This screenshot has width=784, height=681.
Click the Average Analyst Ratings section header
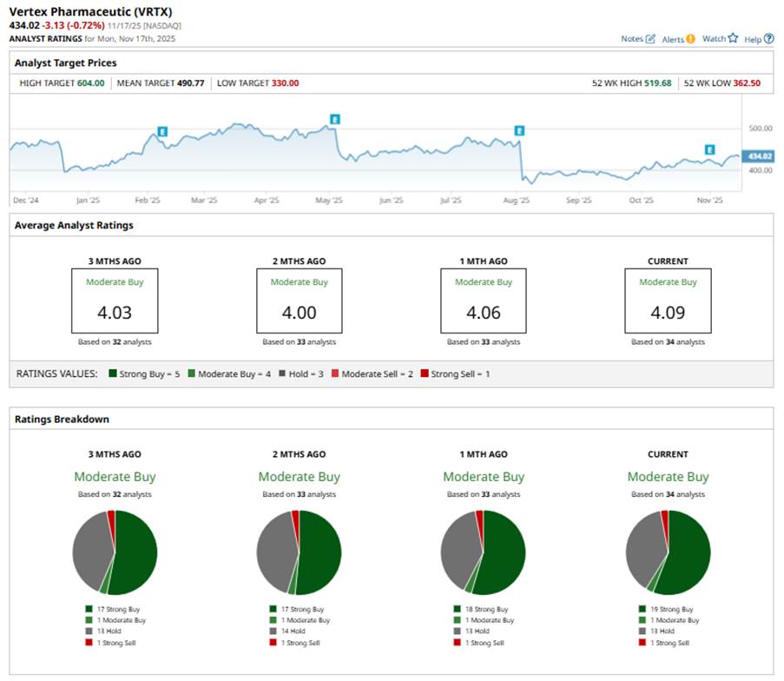tap(74, 225)
